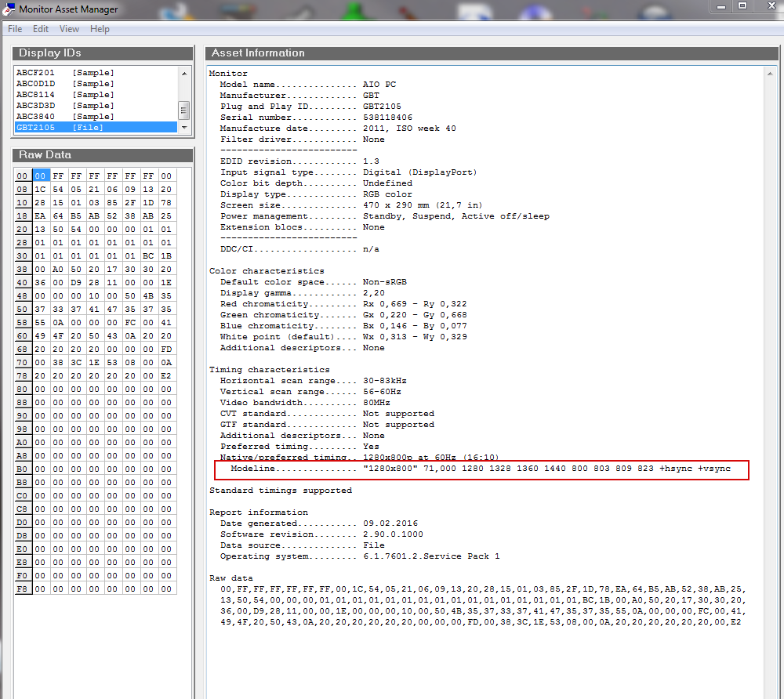Click Display IDs list scroll down arrow
This screenshot has height=699, width=784.
point(184,128)
